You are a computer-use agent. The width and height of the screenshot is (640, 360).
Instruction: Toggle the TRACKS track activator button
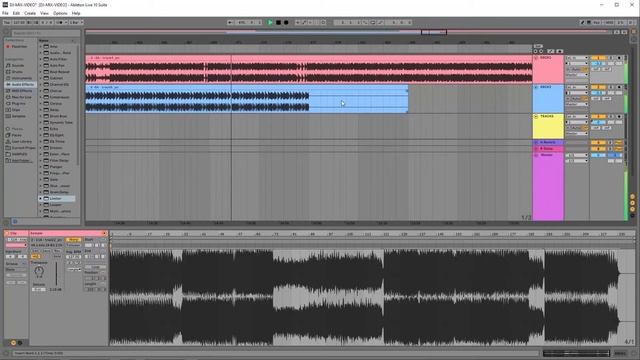tap(598, 117)
